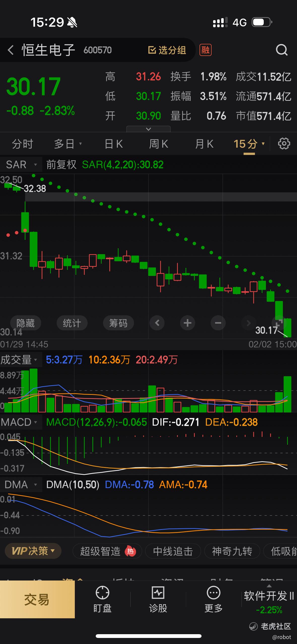
Task: Tap the last green candlestick at 30.17
Action: click(x=287, y=328)
